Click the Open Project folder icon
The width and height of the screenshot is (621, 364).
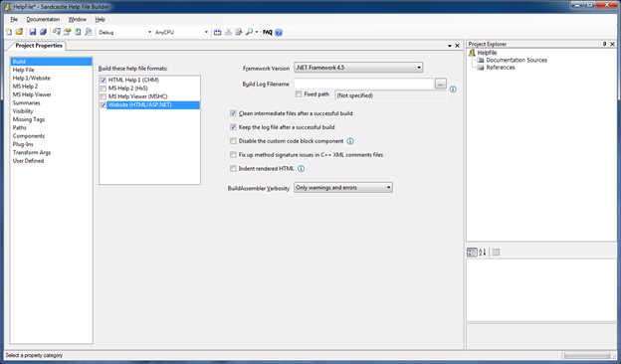pyautogui.click(x=19, y=32)
